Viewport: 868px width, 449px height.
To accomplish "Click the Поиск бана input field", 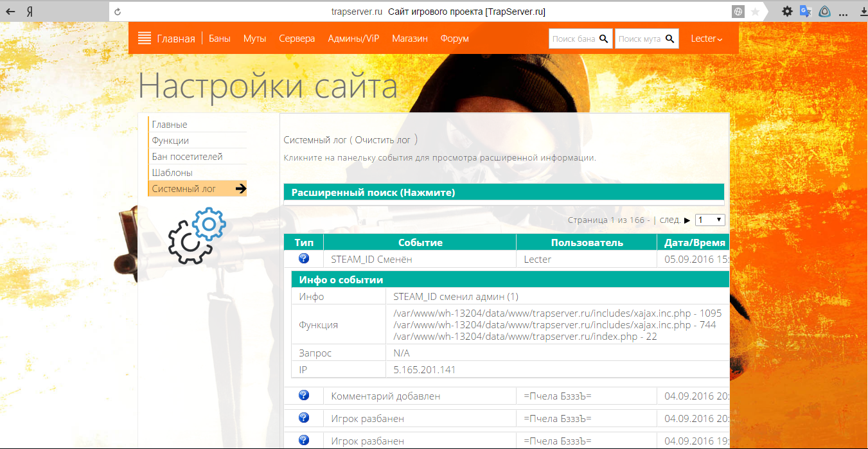I will 573,39.
